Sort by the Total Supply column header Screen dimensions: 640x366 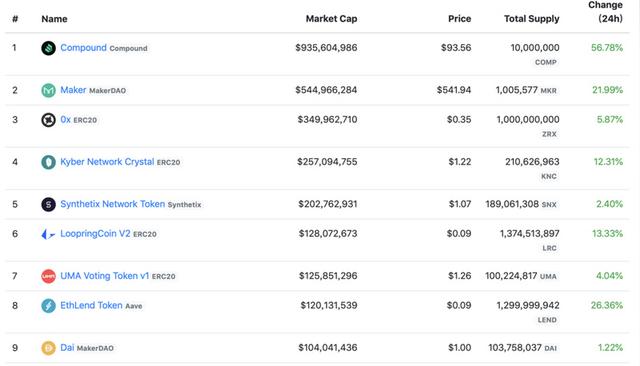[x=531, y=19]
